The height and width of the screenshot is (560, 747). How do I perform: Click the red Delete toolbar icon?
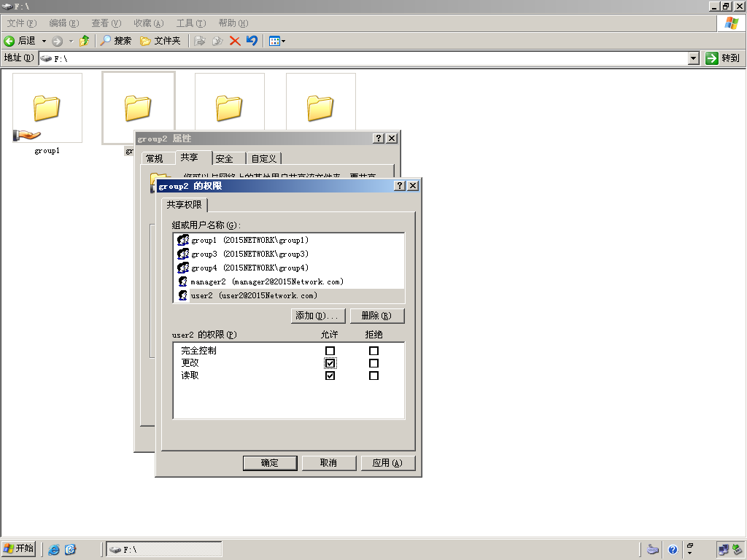tap(234, 41)
